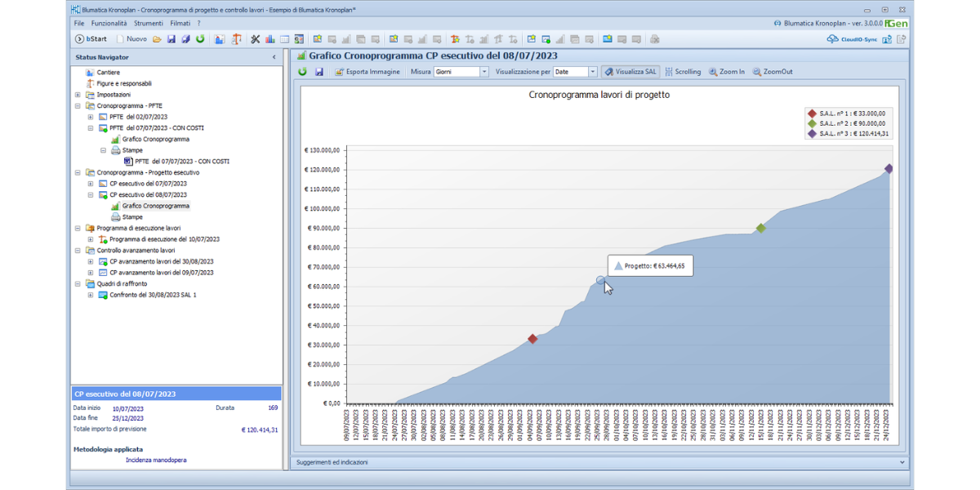The width and height of the screenshot is (980, 490).
Task: Click the scissors and tools icon
Action: click(255, 38)
